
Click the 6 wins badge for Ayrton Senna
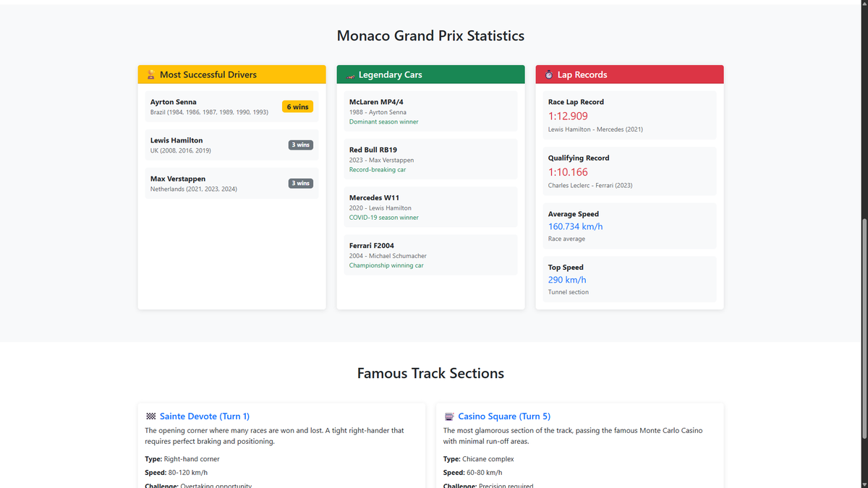point(297,107)
